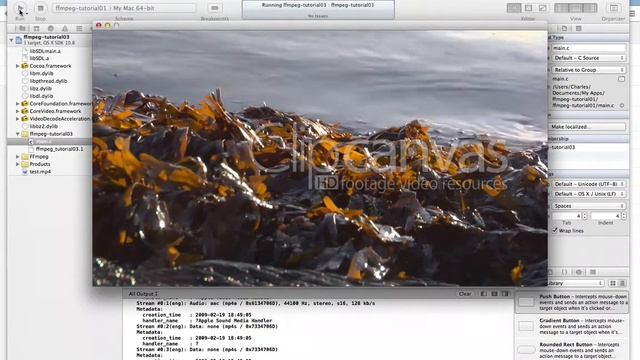Show the symbol navigator icon
The height and width of the screenshot is (360, 640).
click(36, 28)
